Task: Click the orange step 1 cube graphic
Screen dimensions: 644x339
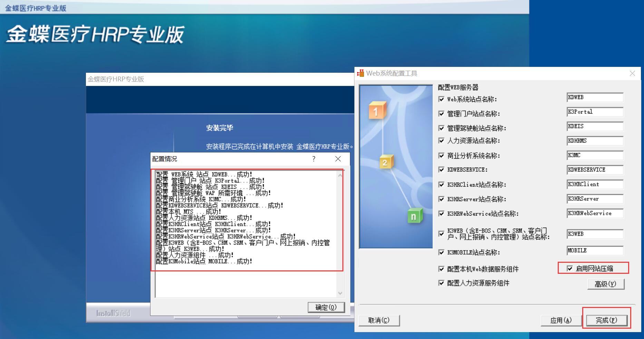Action: coord(377,110)
